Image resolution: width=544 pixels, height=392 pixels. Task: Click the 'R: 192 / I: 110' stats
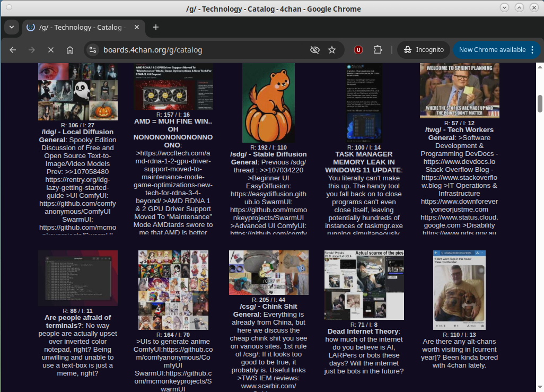(x=268, y=147)
